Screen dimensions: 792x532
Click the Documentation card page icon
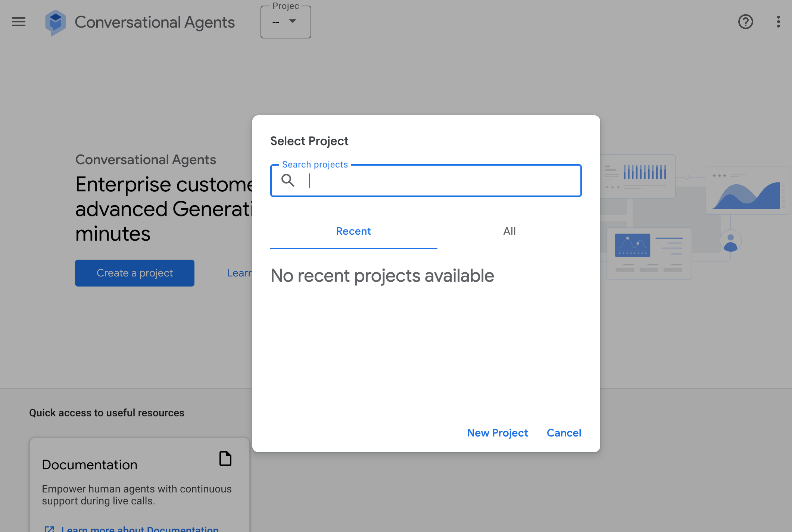point(225,459)
